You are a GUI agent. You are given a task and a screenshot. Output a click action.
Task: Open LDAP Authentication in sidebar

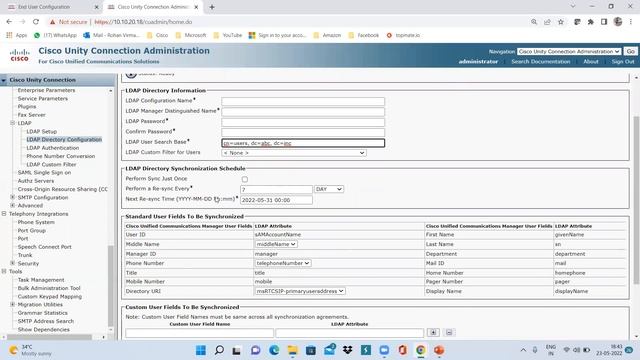tap(53, 148)
